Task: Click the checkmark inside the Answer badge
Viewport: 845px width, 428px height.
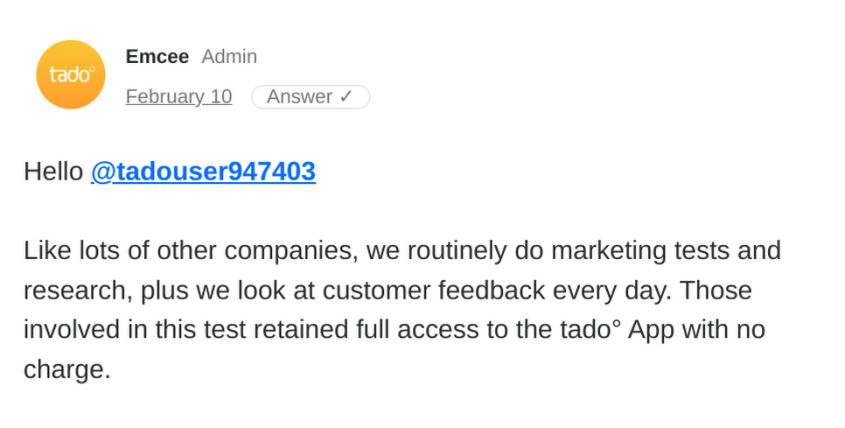Action: pos(345,96)
